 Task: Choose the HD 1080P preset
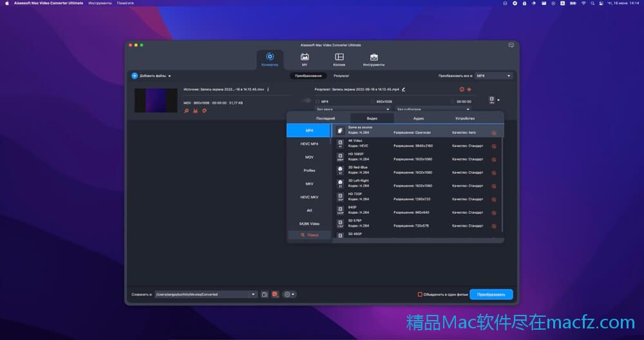417,157
